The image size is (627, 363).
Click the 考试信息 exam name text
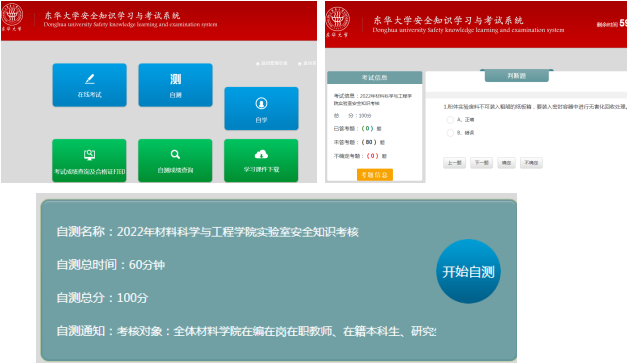click(x=373, y=100)
